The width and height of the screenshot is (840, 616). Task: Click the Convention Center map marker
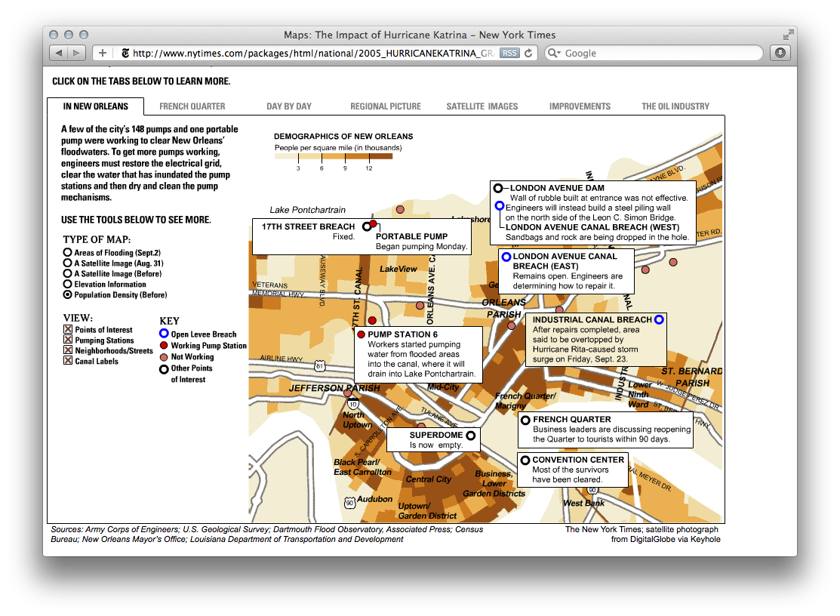(525, 460)
